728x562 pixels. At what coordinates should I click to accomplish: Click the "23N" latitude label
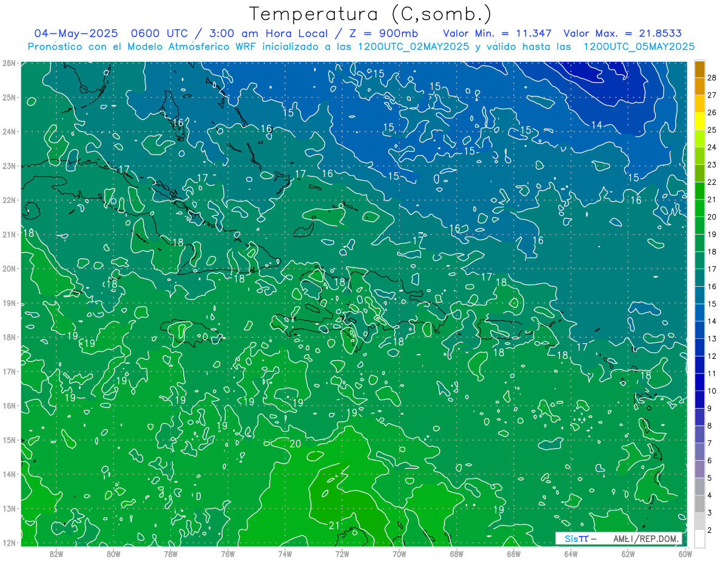pyautogui.click(x=8, y=166)
